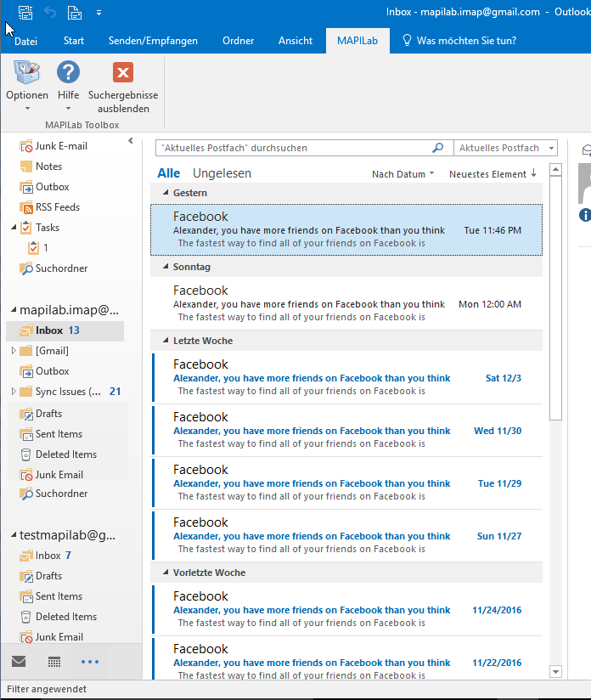Open more navigation options (three dots)
Screen dimensions: 591x700
pyautogui.click(x=90, y=662)
